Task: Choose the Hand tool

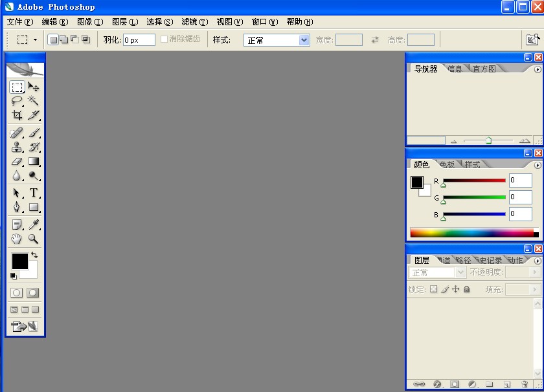Action: 17,239
